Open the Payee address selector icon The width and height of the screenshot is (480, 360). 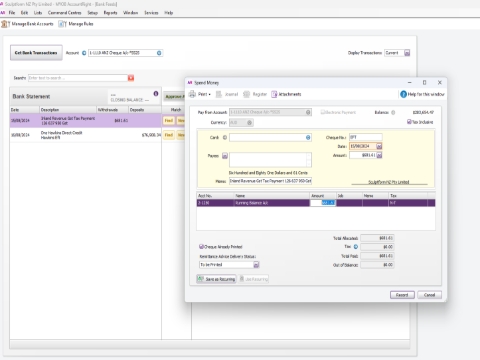[225, 156]
